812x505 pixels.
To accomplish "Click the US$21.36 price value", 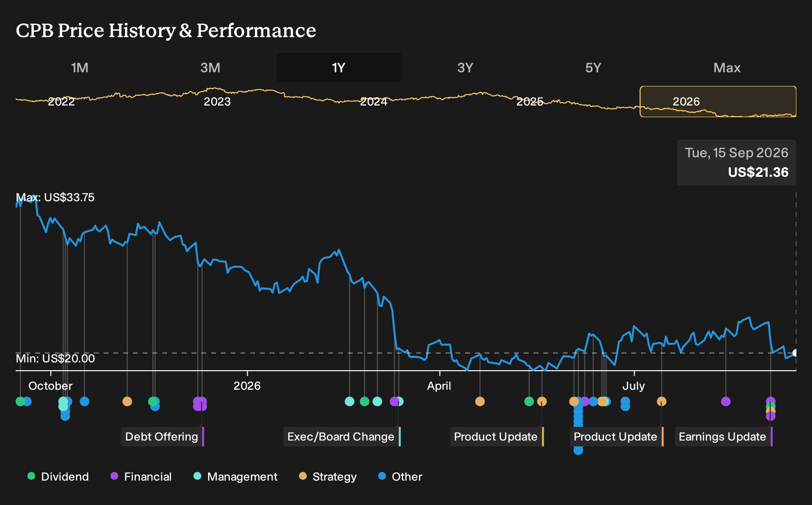I will pyautogui.click(x=758, y=172).
